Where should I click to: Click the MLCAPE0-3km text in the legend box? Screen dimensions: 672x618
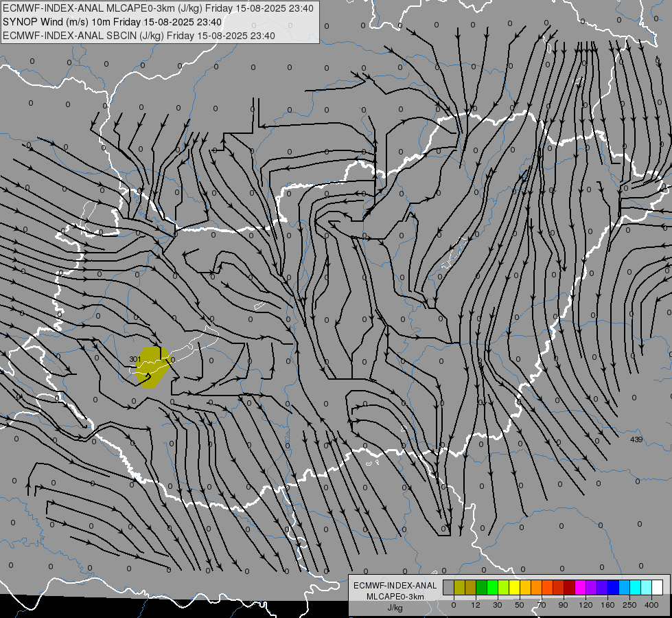click(395, 597)
